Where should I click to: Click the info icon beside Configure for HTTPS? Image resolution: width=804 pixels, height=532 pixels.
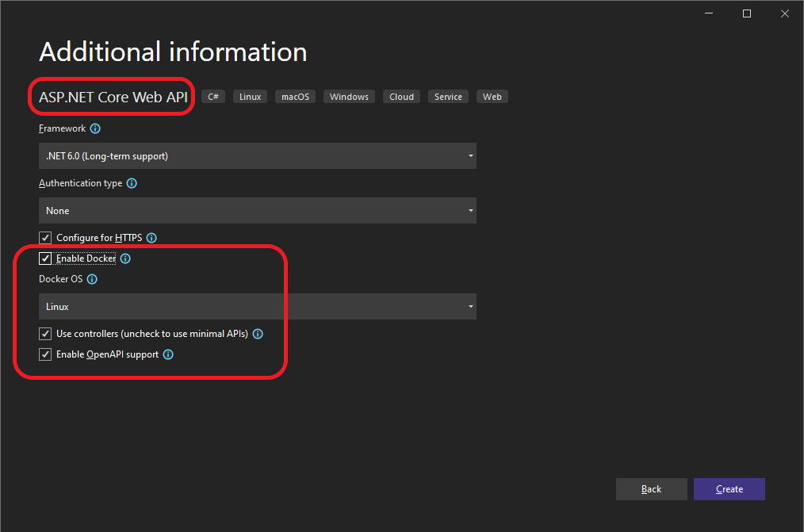click(x=151, y=237)
